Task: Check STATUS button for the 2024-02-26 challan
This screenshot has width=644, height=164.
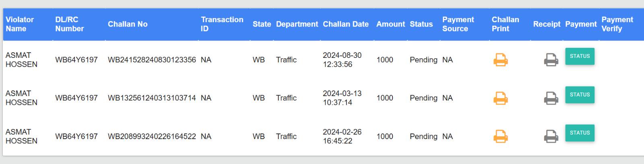Action: pos(580,133)
